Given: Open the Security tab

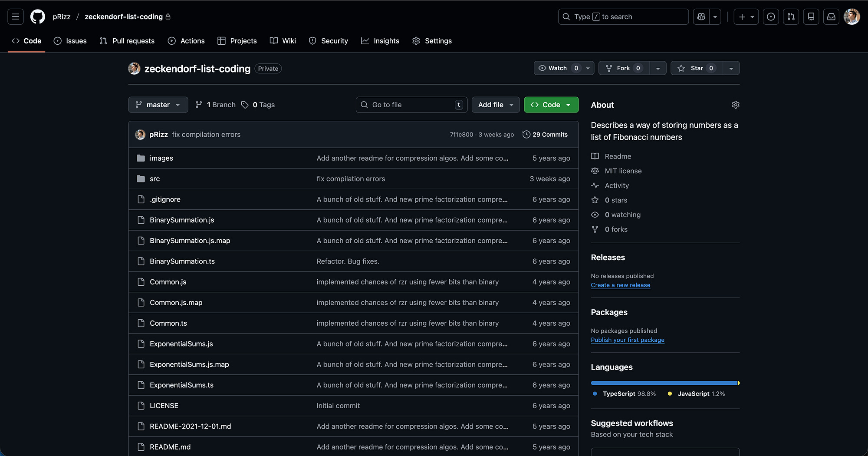Looking at the screenshot, I should 328,41.
